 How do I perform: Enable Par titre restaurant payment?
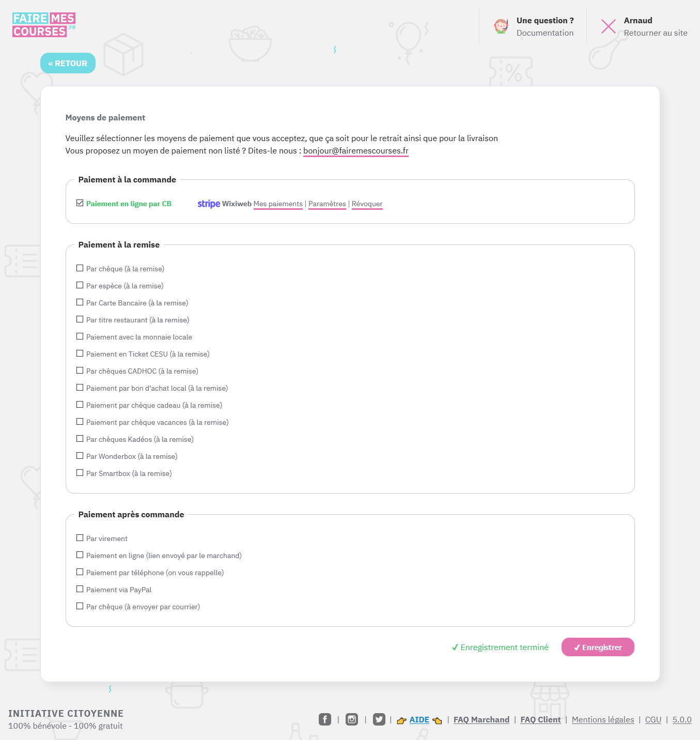tap(80, 319)
